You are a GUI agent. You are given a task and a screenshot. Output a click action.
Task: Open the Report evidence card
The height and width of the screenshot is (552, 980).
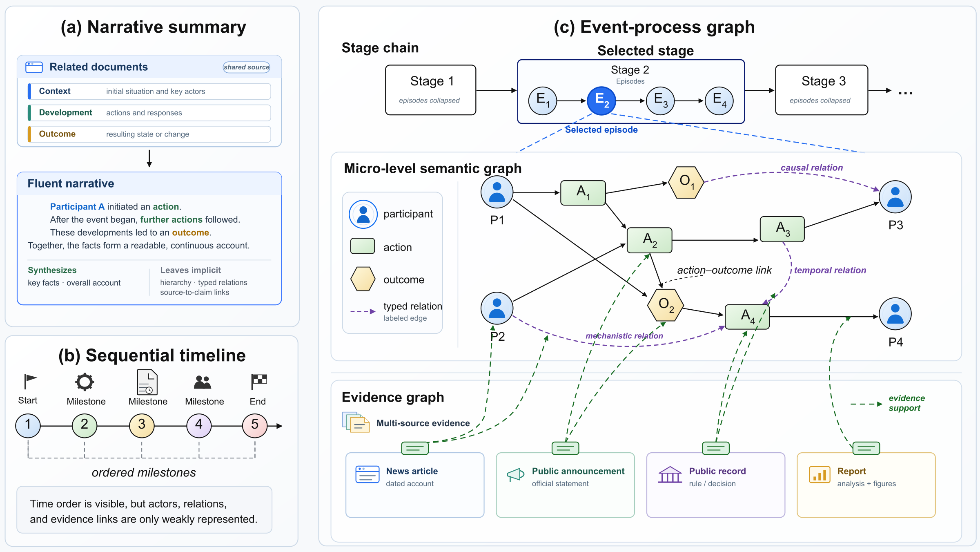pyautogui.click(x=866, y=485)
